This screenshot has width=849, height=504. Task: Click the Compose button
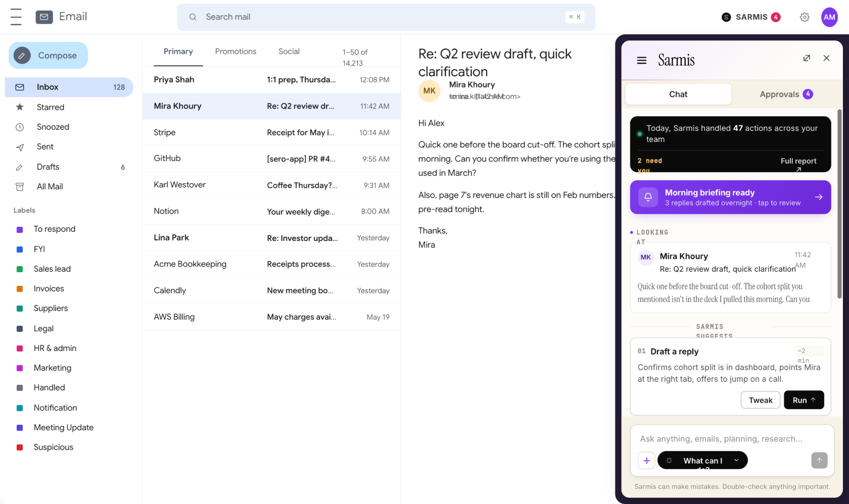[48, 56]
